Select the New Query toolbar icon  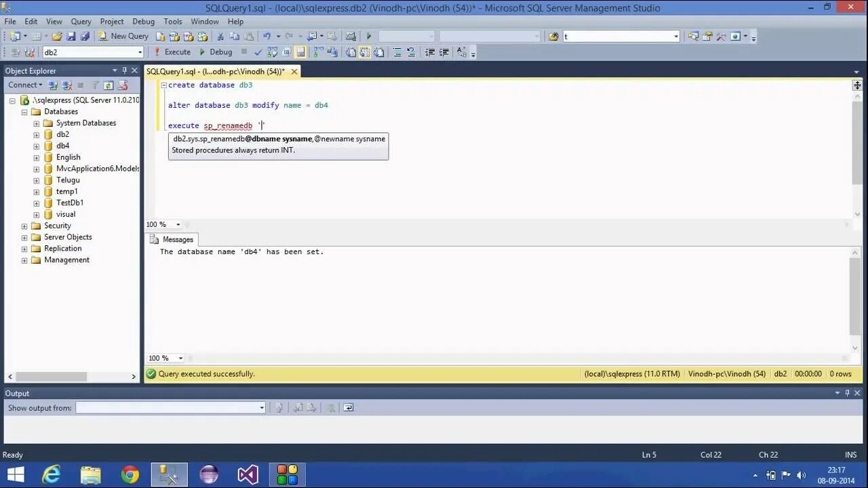(124, 35)
